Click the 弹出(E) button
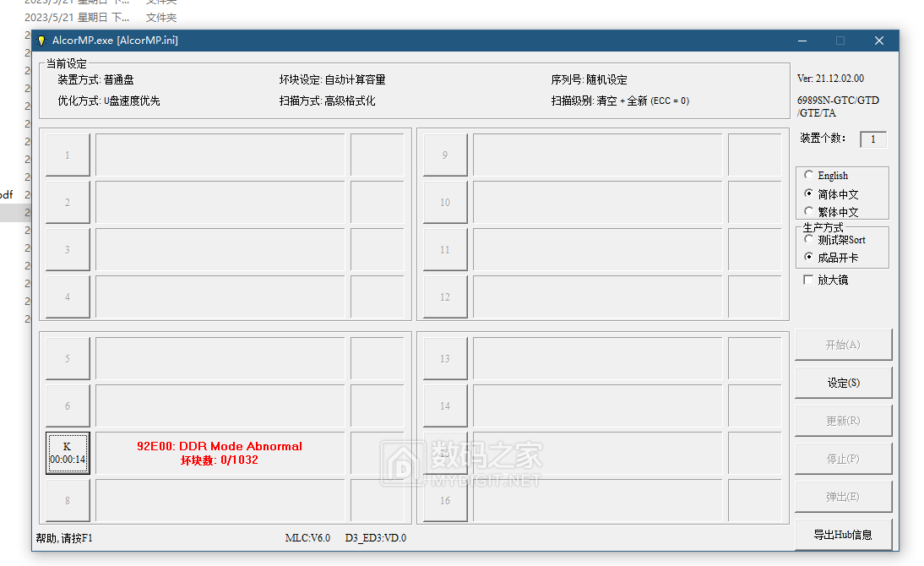 tap(843, 497)
